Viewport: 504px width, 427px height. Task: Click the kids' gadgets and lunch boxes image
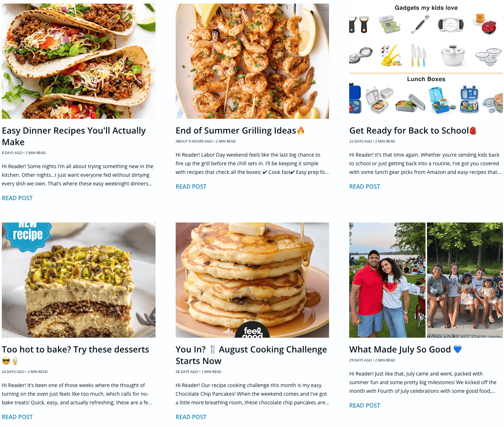[426, 61]
